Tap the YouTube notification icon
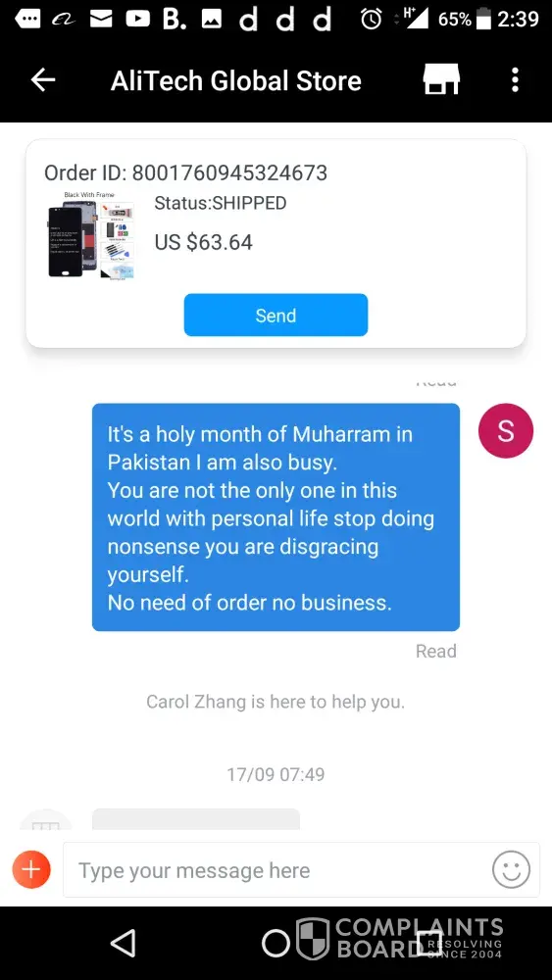The height and width of the screenshot is (980, 552). (x=137, y=20)
